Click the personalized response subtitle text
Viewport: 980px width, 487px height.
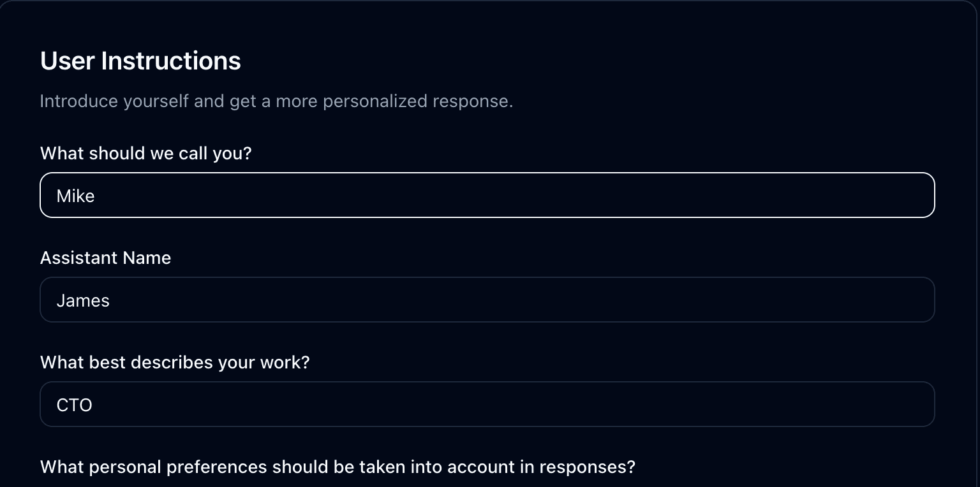(276, 101)
